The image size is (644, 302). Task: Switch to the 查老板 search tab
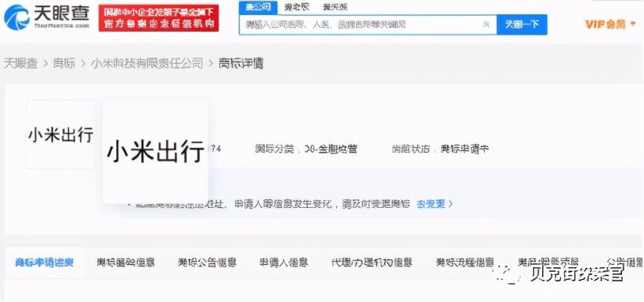tap(297, 7)
